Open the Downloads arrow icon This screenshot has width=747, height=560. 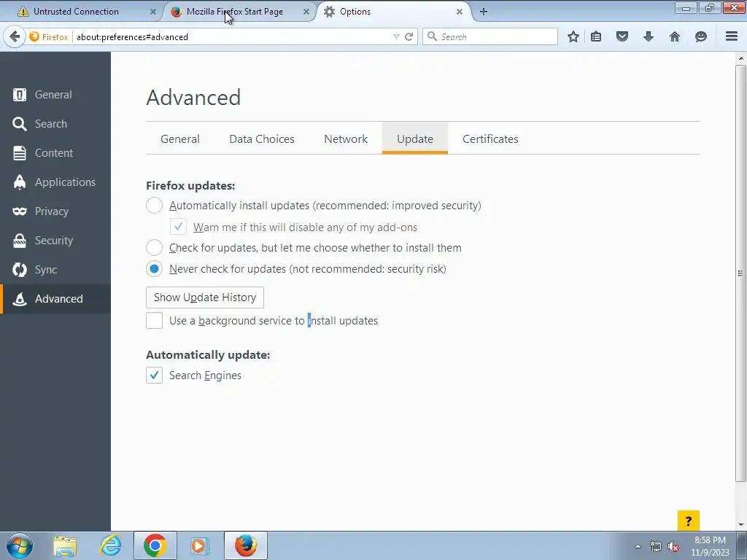pyautogui.click(x=649, y=36)
